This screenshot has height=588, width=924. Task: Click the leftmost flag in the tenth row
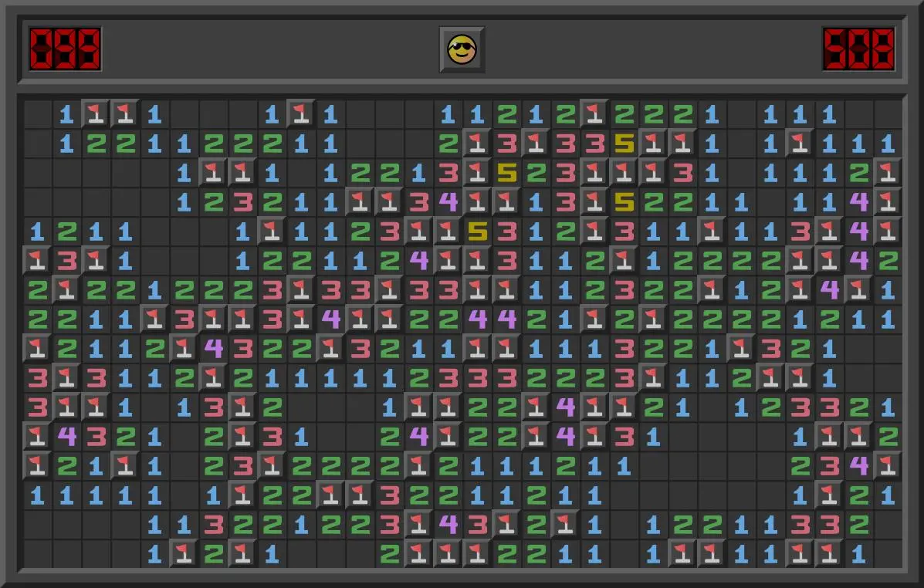pyautogui.click(x=66, y=378)
